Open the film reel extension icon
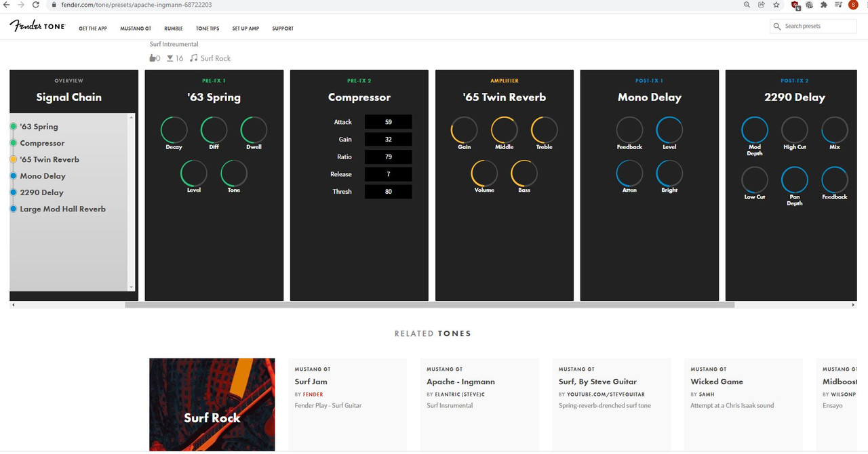This screenshot has height=454, width=868. [x=810, y=5]
